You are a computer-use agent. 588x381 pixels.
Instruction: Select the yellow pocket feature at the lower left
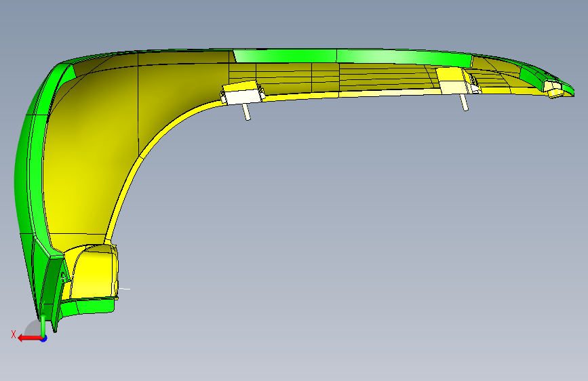(93, 273)
